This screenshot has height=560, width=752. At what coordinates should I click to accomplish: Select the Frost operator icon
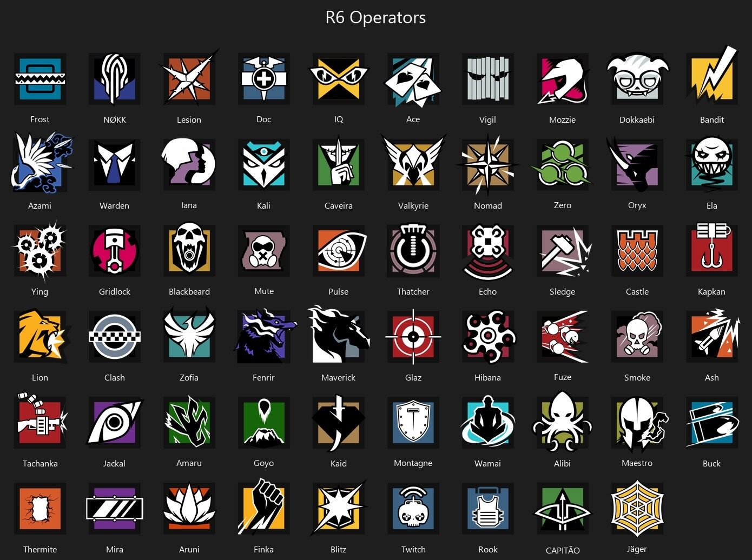[40, 79]
